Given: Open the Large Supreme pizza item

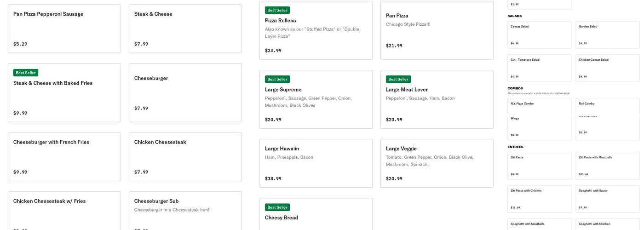Looking at the screenshot, I should click(x=316, y=99).
